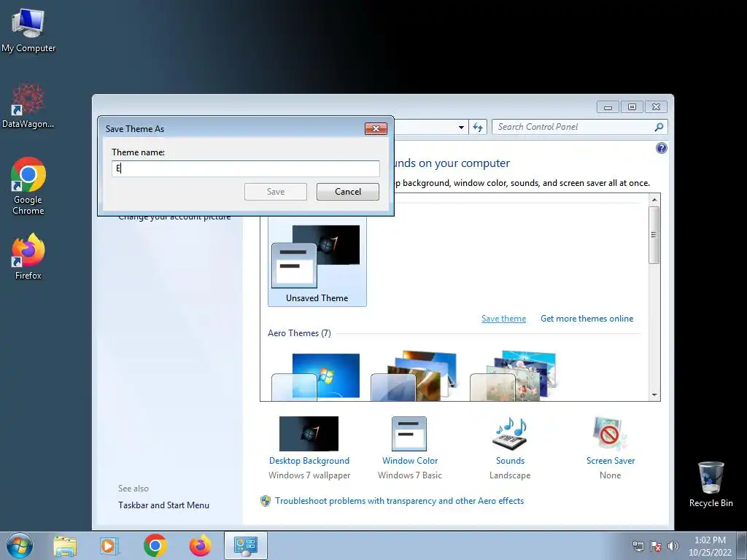Open the DataWagon desktop shortcut
The height and width of the screenshot is (560, 747).
pyautogui.click(x=28, y=106)
